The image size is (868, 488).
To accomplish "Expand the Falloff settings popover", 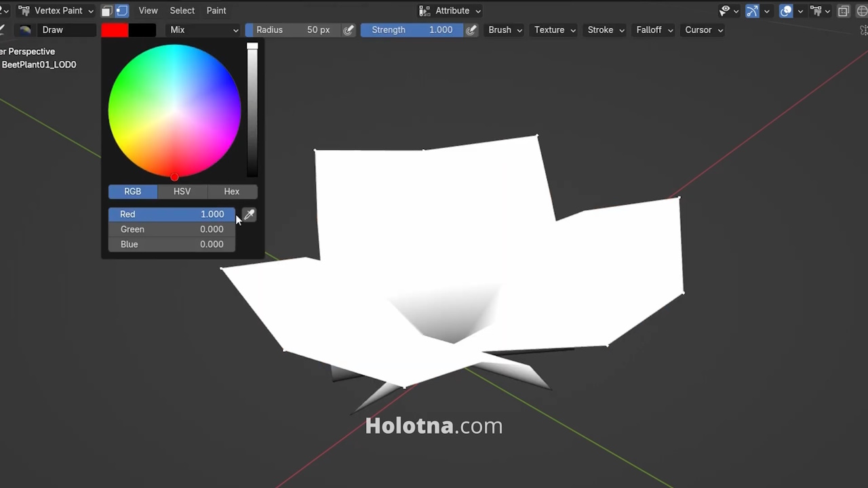I will (x=654, y=30).
